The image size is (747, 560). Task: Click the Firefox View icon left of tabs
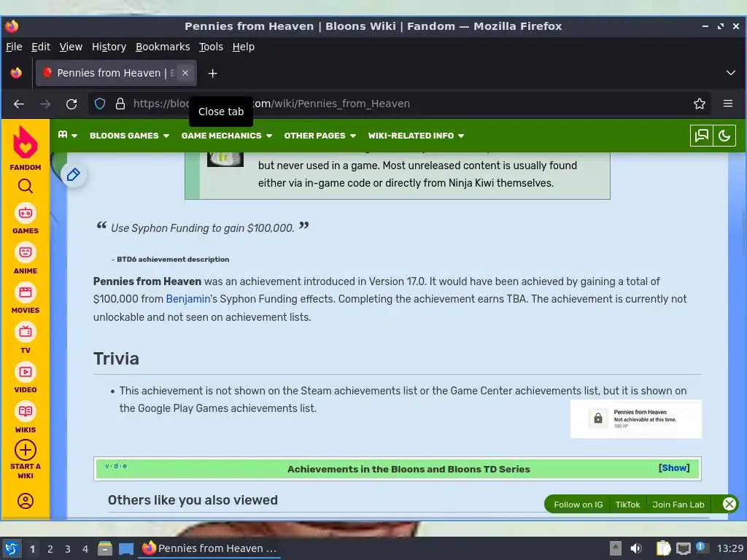[x=16, y=73]
